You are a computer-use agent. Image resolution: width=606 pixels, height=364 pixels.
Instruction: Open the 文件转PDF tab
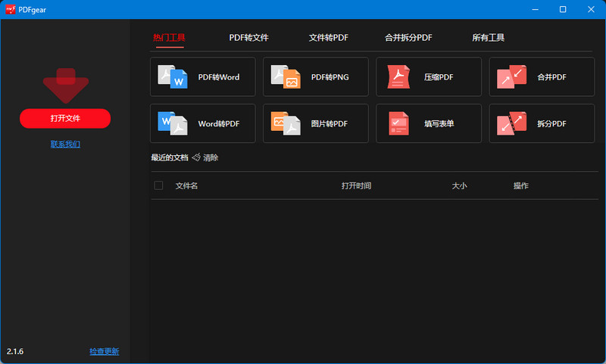328,38
